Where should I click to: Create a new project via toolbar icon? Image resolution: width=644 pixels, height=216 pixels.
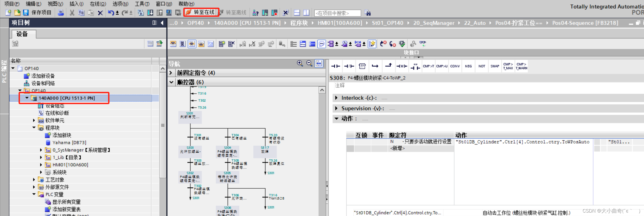coord(8,12)
